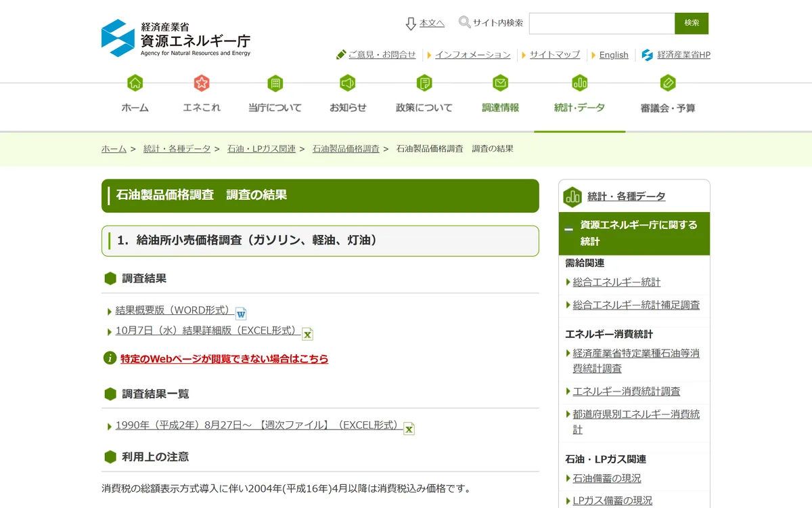
Task: Open the 経済産業省HP link
Action: pos(683,55)
